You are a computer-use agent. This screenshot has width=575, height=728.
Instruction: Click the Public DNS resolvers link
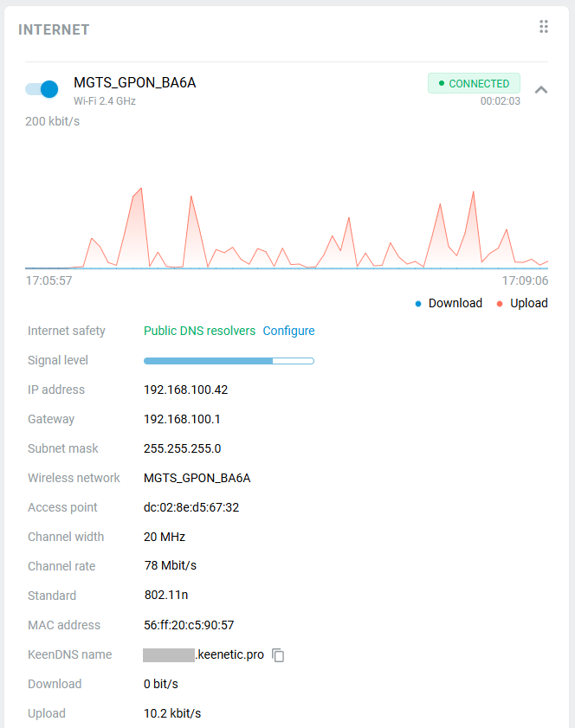pos(199,331)
